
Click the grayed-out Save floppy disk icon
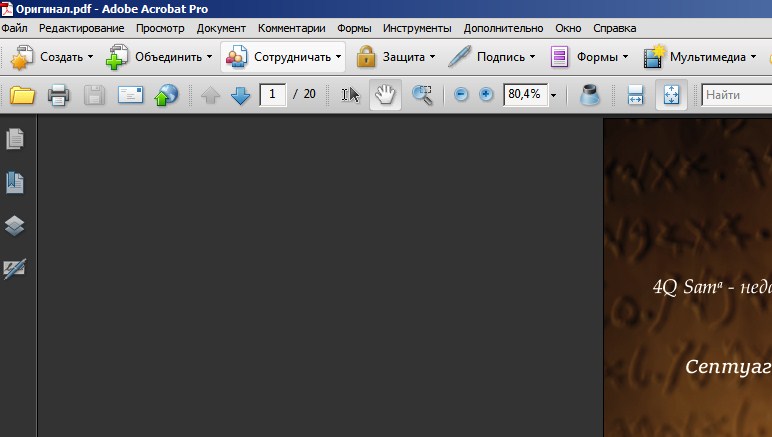coord(94,95)
